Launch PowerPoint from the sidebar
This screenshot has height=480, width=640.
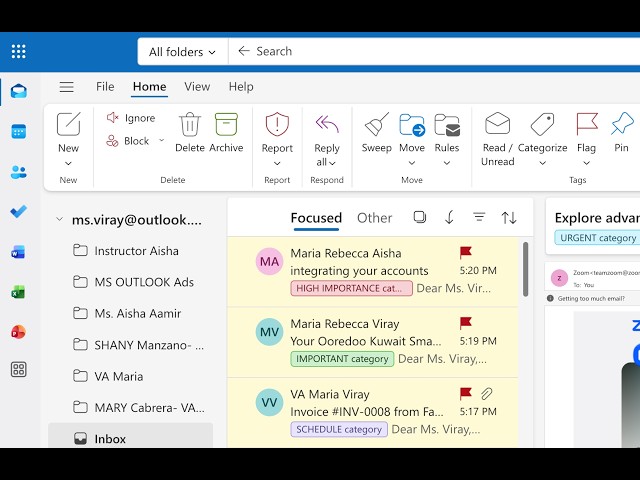point(18,332)
